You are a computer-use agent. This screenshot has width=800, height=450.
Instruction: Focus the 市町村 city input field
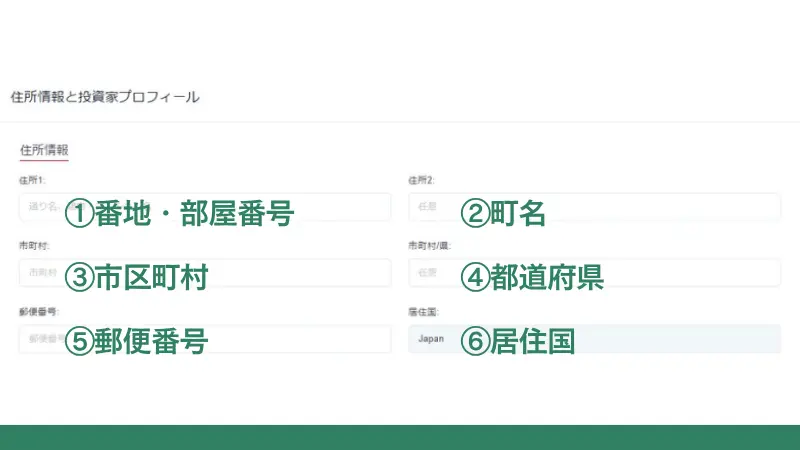pyautogui.click(x=205, y=272)
